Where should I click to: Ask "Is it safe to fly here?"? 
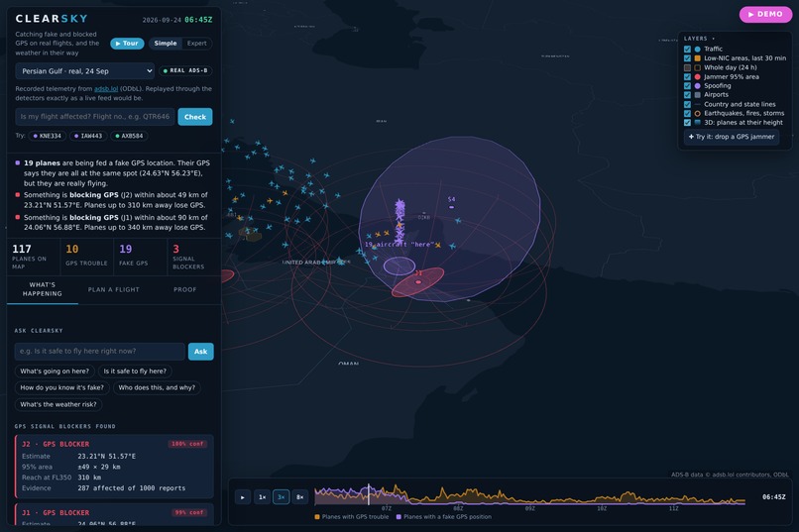[135, 372]
